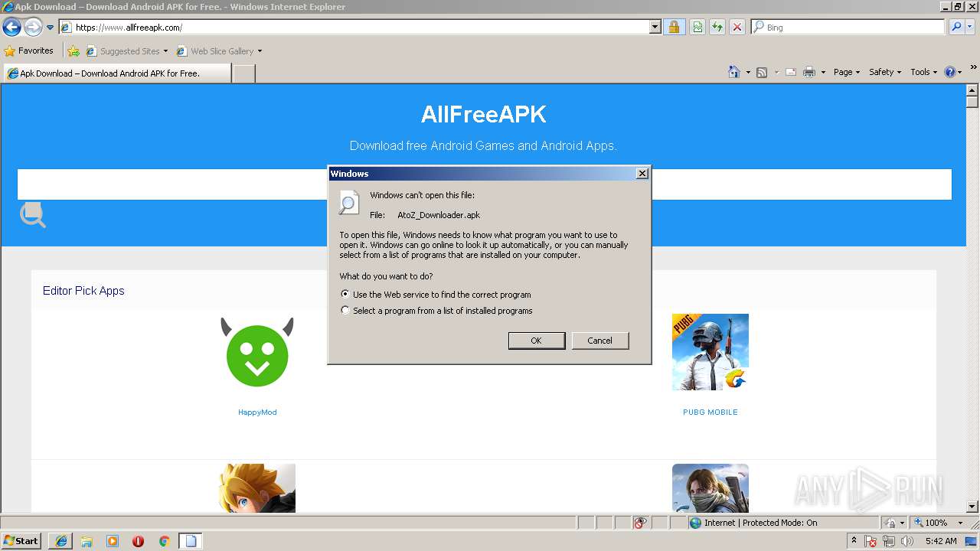Click the AllFreeAPK site title
Screen dimensions: 980x551
point(483,115)
